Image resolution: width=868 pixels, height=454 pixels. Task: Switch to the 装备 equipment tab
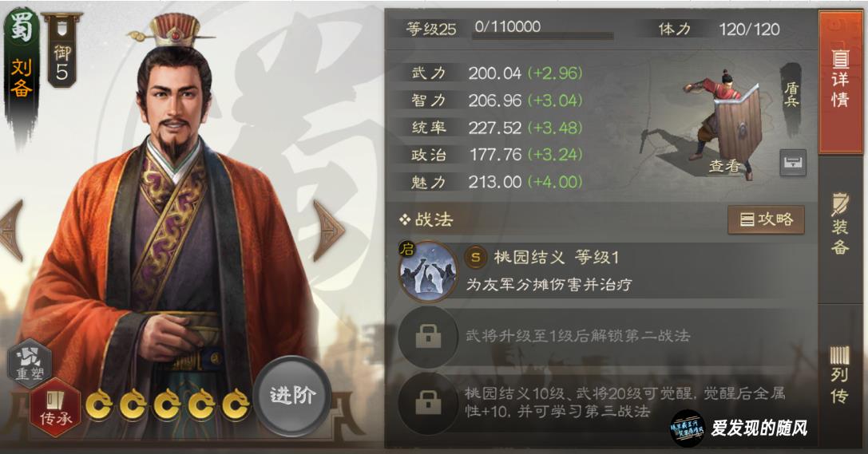[x=840, y=227]
